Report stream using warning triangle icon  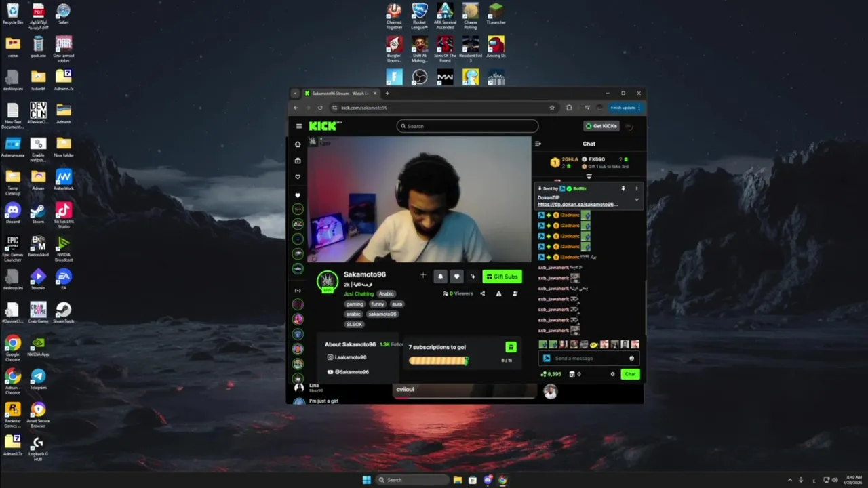498,293
